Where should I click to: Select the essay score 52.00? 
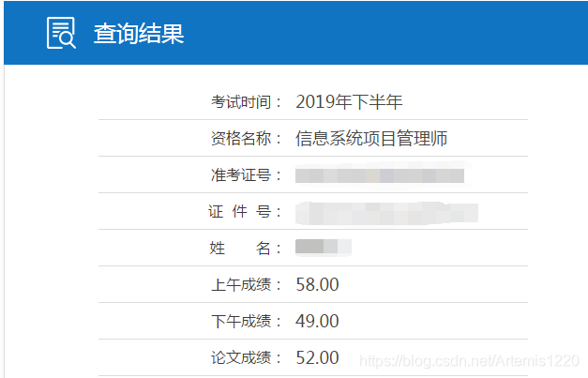click(317, 357)
